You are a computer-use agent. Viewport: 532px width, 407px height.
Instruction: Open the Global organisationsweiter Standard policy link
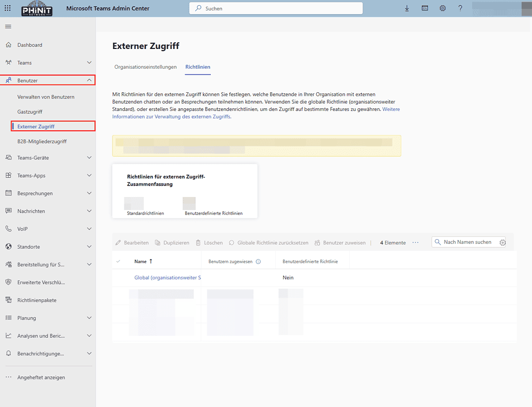point(167,277)
